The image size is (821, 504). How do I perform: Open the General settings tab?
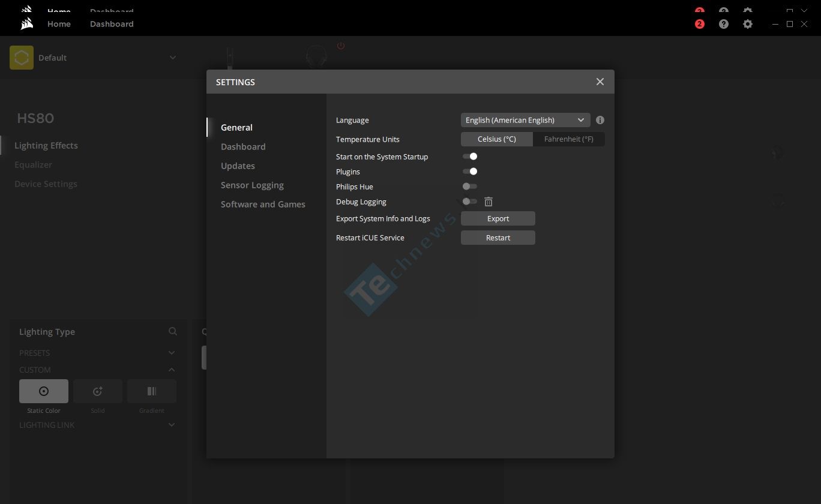[236, 127]
